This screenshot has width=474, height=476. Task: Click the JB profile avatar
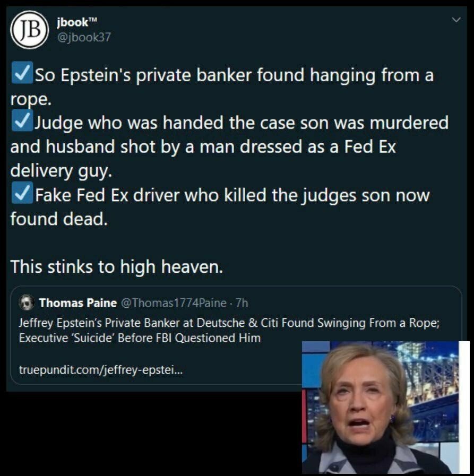pos(29,30)
